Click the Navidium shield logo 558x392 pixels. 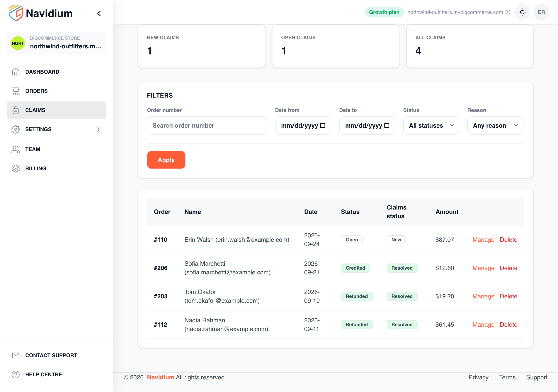(16, 13)
